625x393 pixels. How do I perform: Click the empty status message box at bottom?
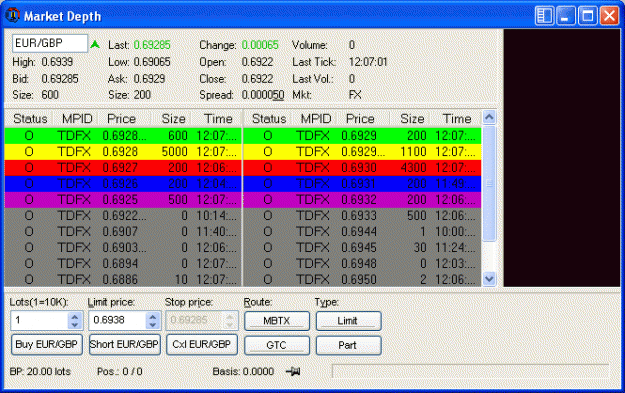click(470, 371)
